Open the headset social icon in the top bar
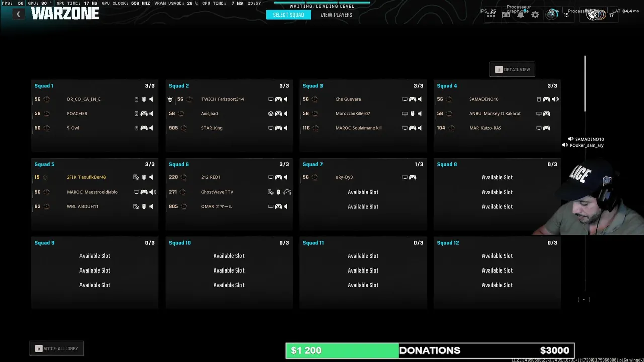The image size is (644, 362). [506, 15]
